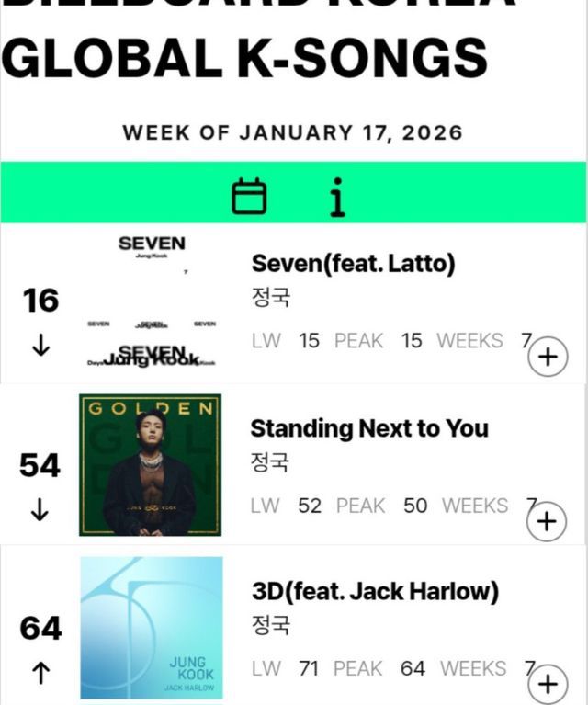Click the Standing Next to You title
The image size is (588, 705).
[x=369, y=428]
